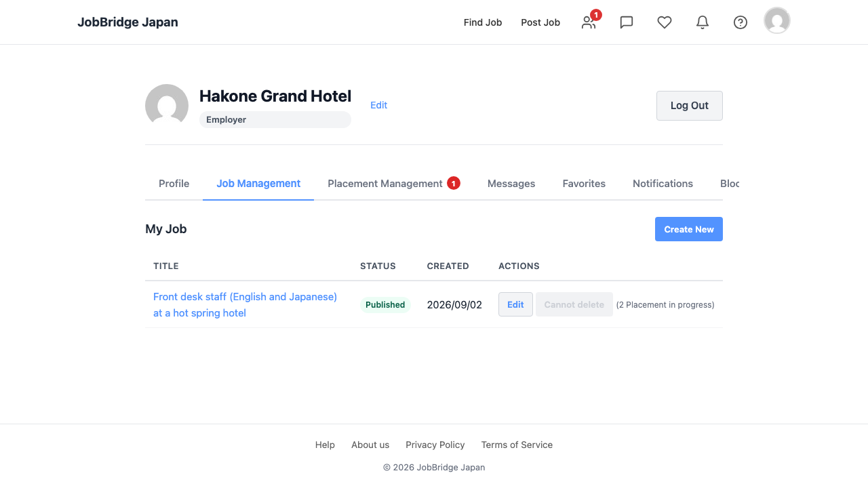The height and width of the screenshot is (488, 868).
Task: Open the Privacy Policy footer link
Action: pyautogui.click(x=435, y=445)
